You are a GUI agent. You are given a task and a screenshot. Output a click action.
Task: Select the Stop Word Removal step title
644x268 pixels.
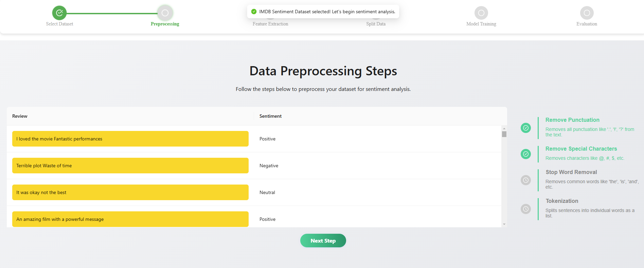coord(571,172)
